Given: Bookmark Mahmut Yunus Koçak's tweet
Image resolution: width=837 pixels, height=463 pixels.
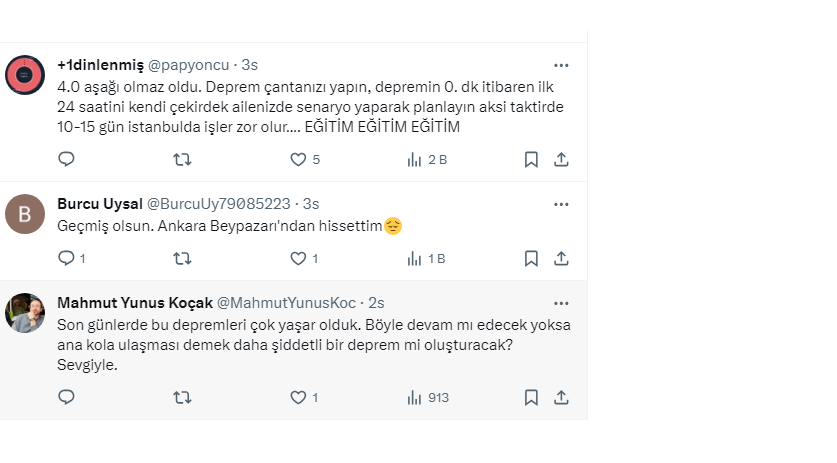Looking at the screenshot, I should [532, 397].
